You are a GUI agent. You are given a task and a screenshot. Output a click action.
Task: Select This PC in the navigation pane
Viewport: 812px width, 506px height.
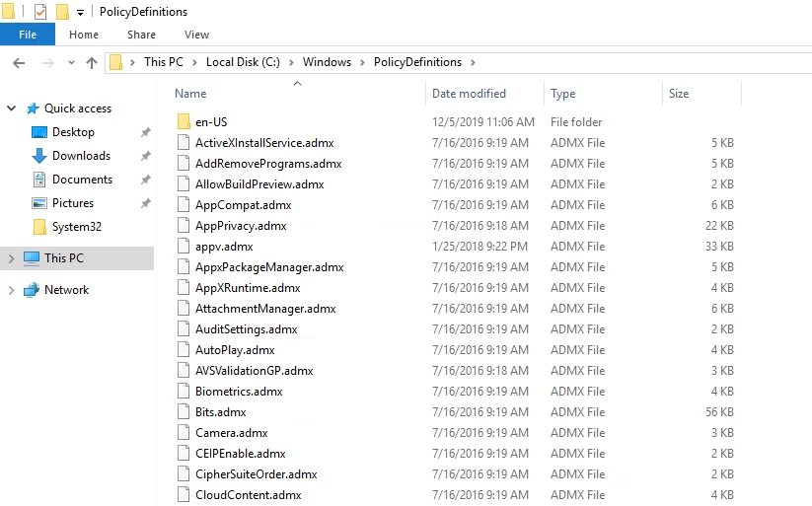click(64, 257)
